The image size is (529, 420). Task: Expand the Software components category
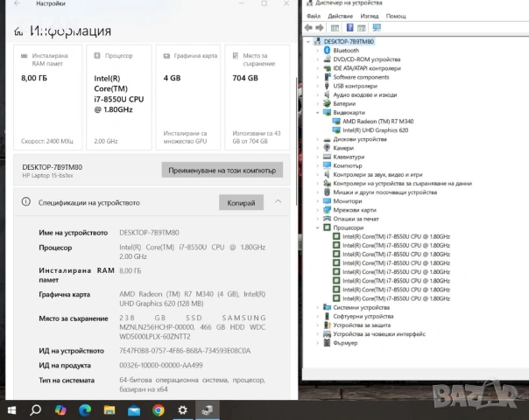pyautogui.click(x=317, y=77)
